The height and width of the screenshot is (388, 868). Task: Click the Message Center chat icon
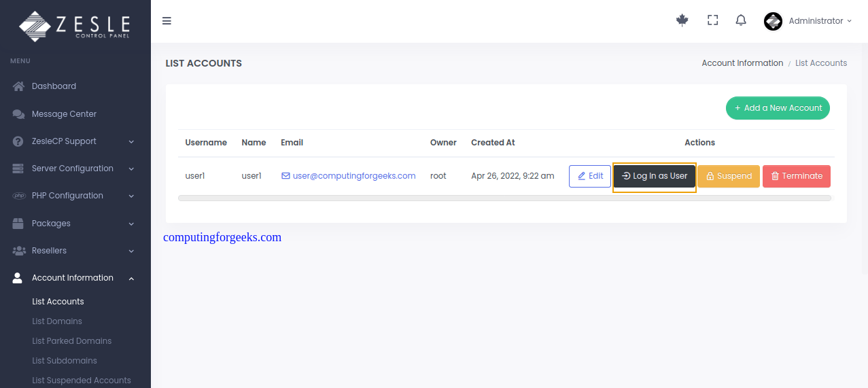click(19, 114)
